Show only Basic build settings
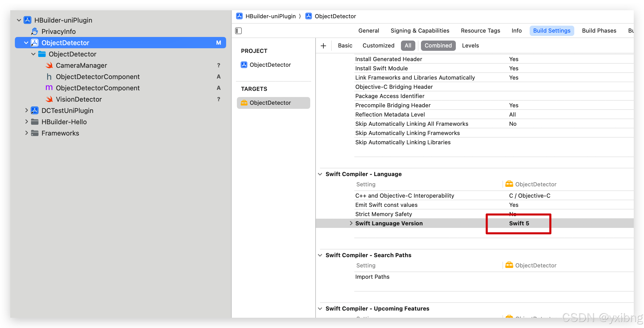 [x=345, y=46]
